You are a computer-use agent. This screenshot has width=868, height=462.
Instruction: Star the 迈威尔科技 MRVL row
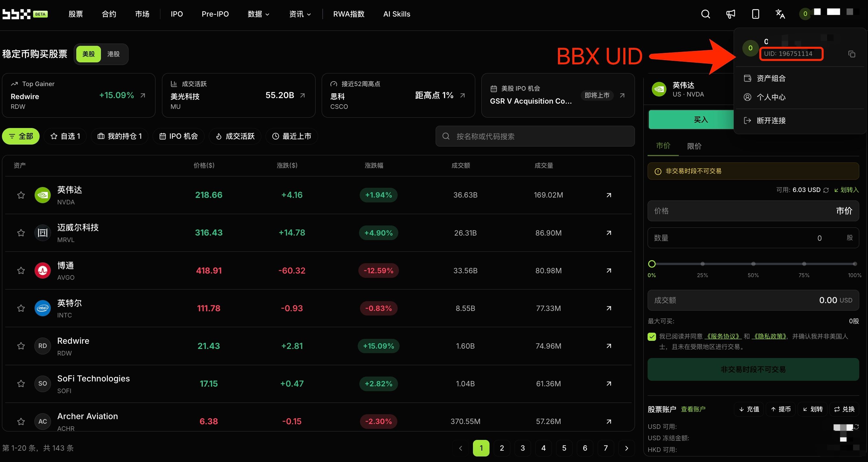21,233
